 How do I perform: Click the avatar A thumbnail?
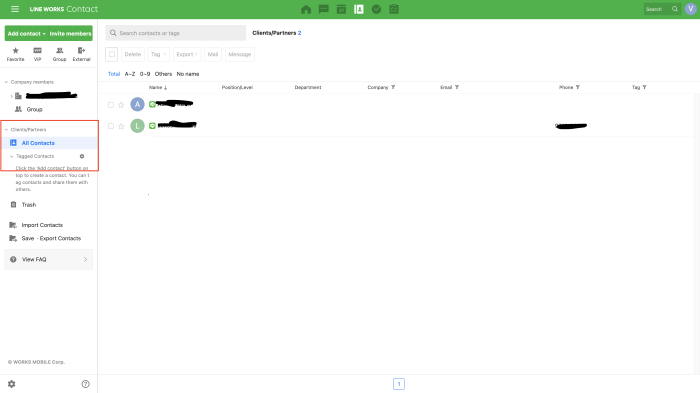pyautogui.click(x=138, y=105)
